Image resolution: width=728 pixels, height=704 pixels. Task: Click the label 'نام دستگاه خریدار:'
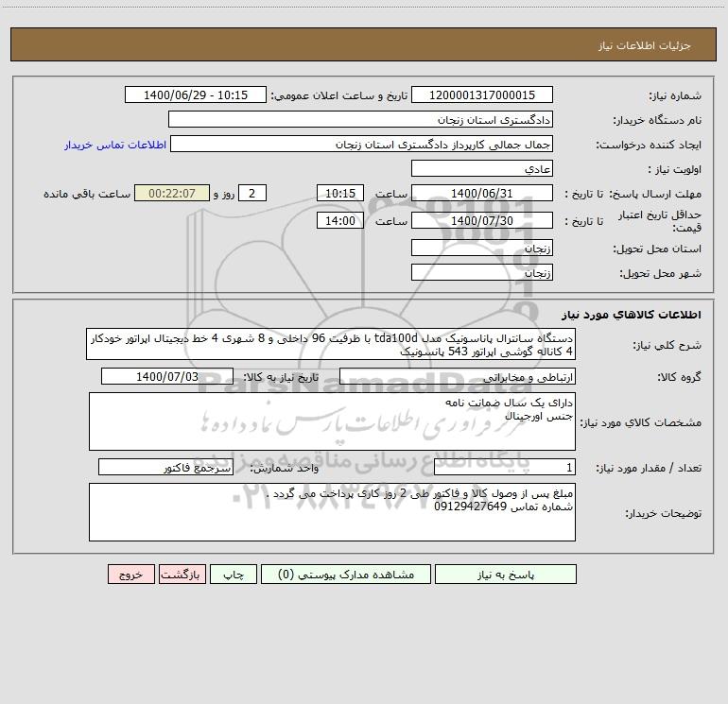(x=657, y=121)
